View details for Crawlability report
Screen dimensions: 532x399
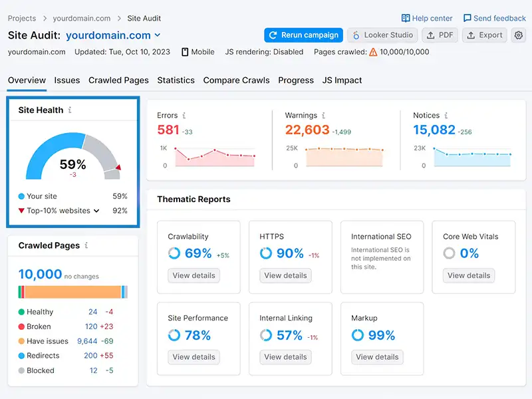[194, 275]
